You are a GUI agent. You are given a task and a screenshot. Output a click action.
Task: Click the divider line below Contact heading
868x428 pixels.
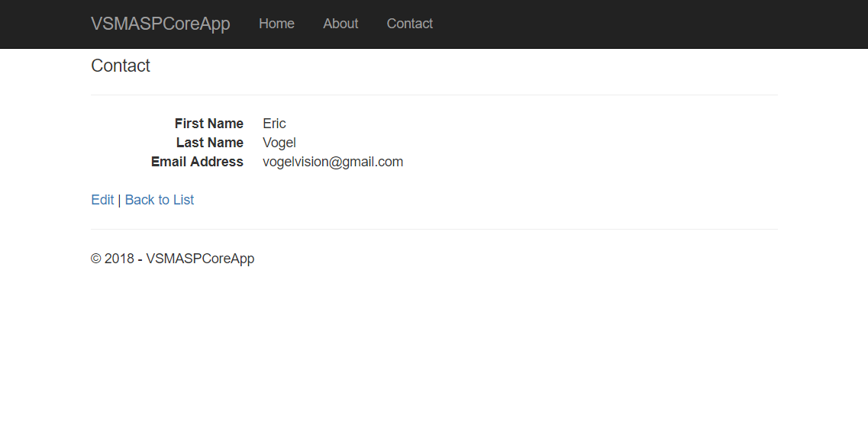point(434,95)
